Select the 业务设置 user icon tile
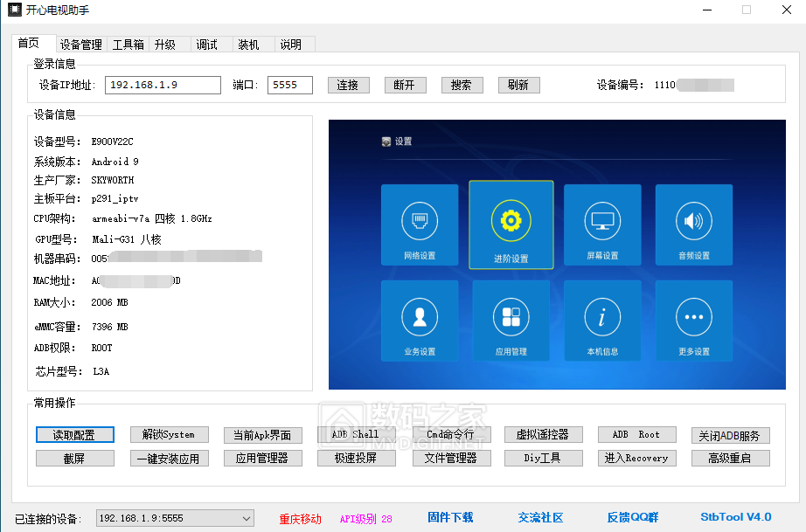Viewport: 806px width, 532px height. tap(420, 321)
